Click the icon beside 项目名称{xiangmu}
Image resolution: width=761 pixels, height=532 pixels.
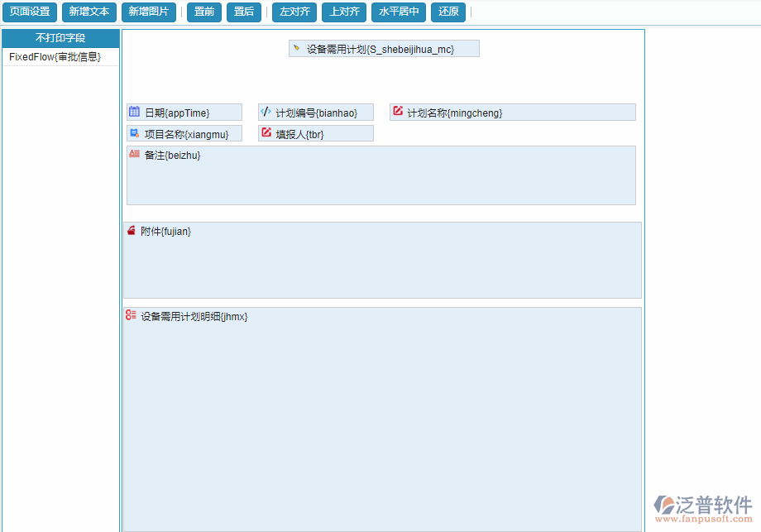[x=133, y=132]
